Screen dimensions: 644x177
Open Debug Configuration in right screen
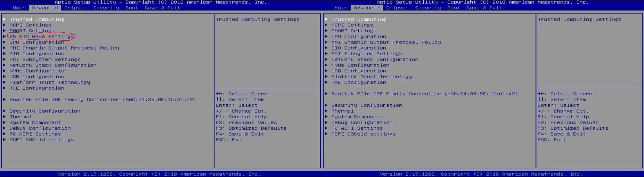click(362, 122)
